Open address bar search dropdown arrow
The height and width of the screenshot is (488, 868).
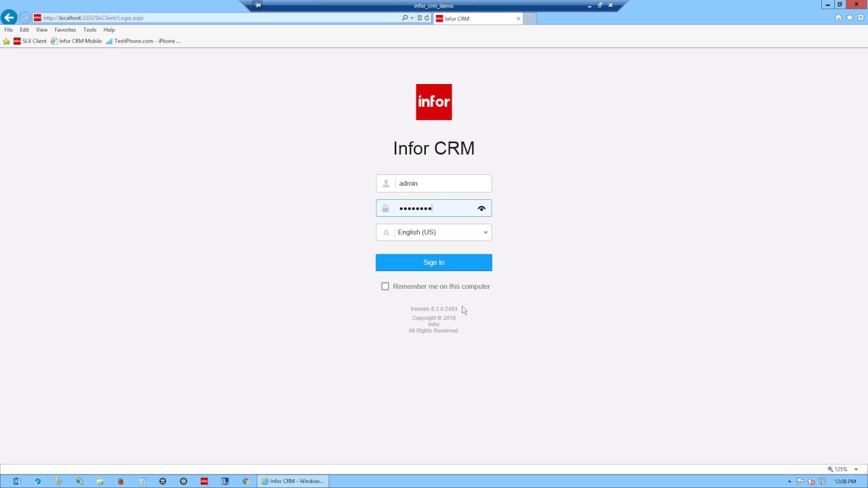click(412, 18)
